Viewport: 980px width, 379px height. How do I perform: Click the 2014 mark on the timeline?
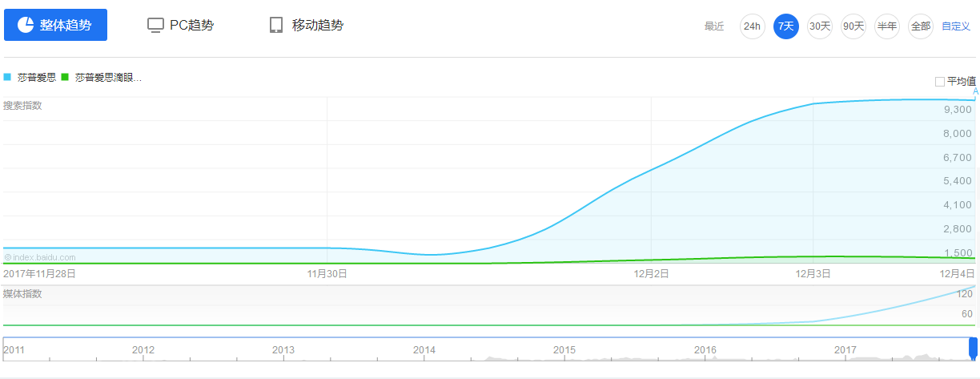(x=424, y=350)
